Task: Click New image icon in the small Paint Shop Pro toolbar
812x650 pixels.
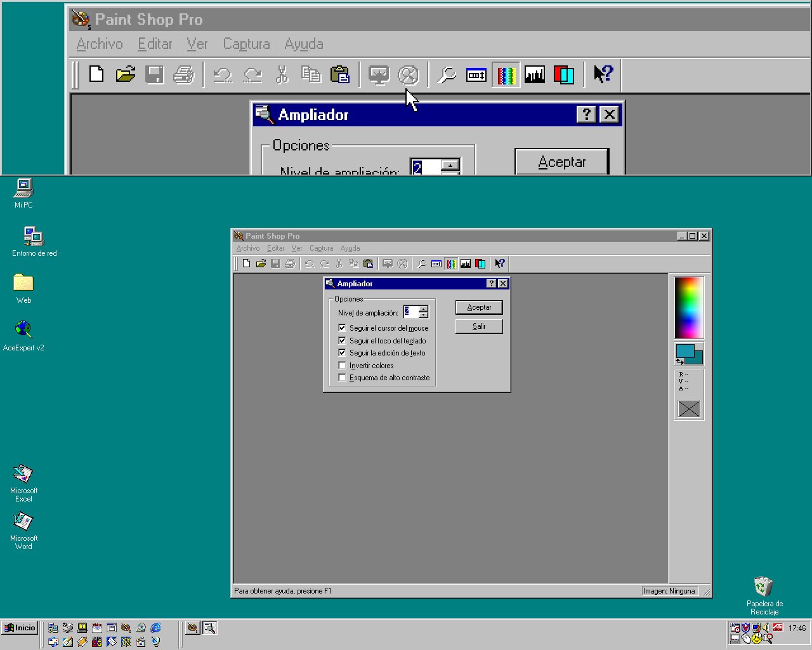Action: point(246,263)
